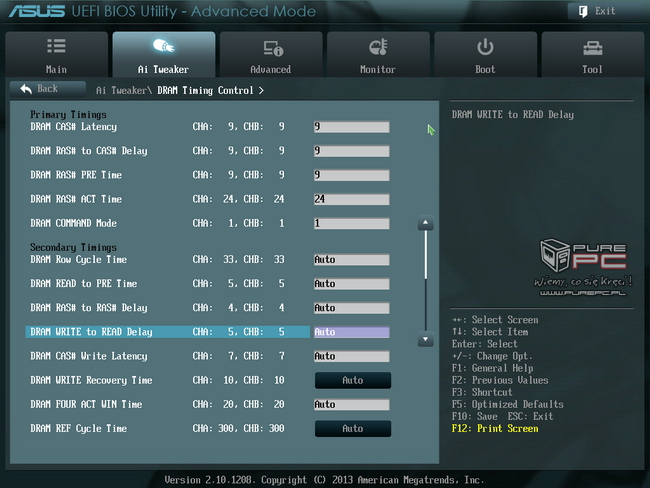Select highlighted DRAM WRITE to READ Delay row
The image size is (650, 488).
(x=167, y=332)
